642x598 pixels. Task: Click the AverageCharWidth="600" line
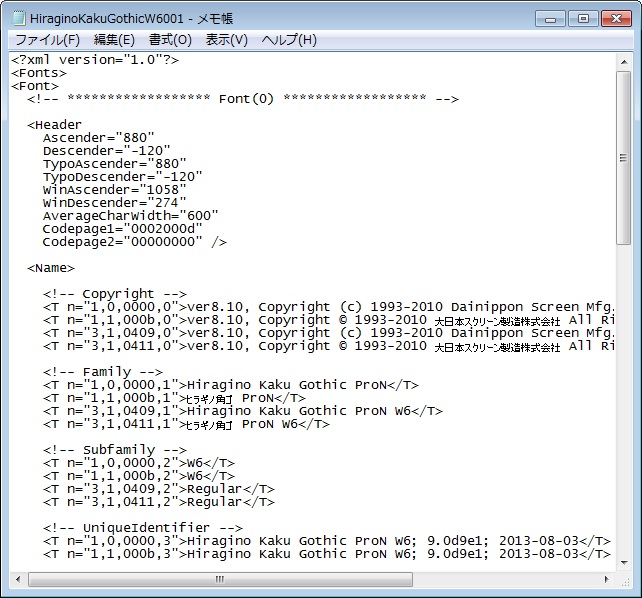click(131, 216)
